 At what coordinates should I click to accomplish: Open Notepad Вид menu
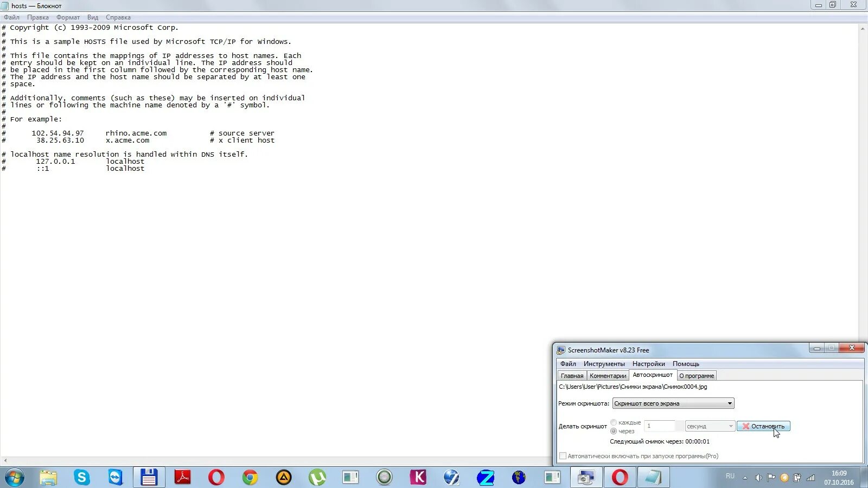tap(93, 17)
